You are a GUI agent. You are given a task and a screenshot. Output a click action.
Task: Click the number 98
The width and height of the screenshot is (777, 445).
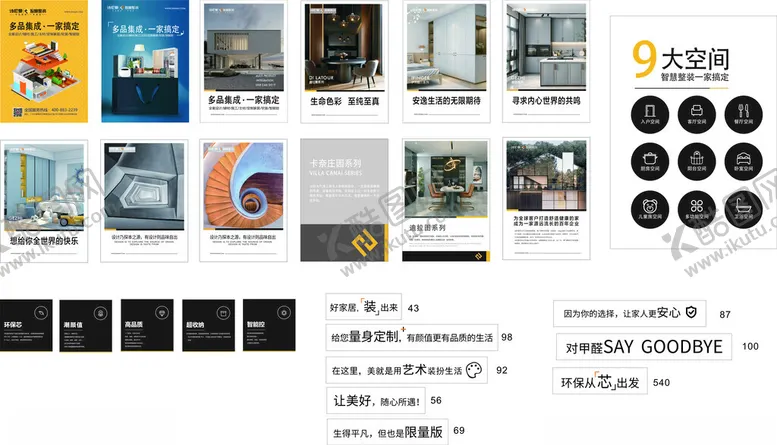pyautogui.click(x=506, y=337)
